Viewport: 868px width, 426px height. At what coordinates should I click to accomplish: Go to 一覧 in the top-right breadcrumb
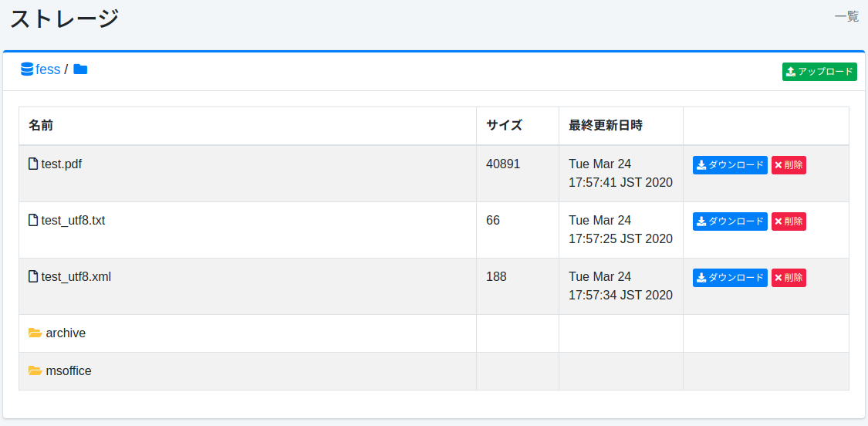[846, 16]
